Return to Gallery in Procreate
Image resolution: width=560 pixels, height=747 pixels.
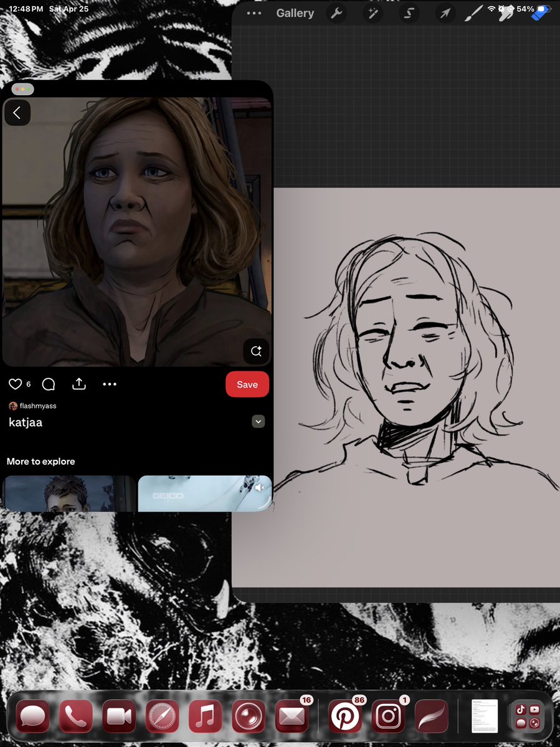pos(295,13)
